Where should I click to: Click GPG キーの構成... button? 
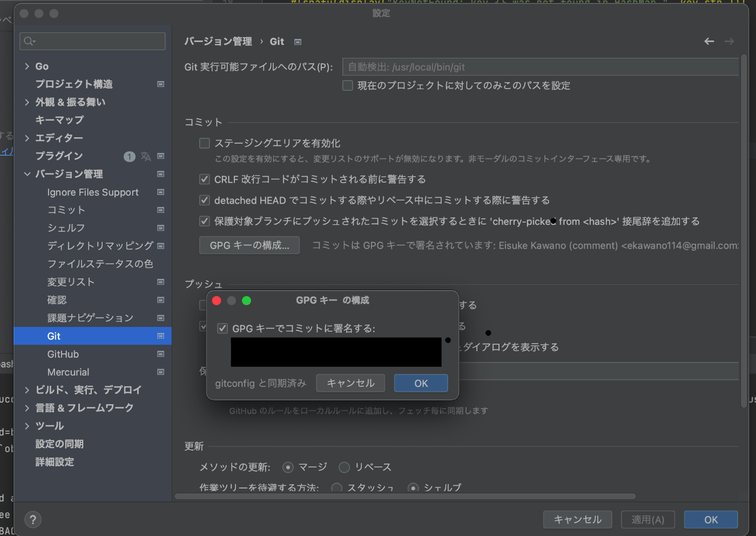[x=249, y=245]
